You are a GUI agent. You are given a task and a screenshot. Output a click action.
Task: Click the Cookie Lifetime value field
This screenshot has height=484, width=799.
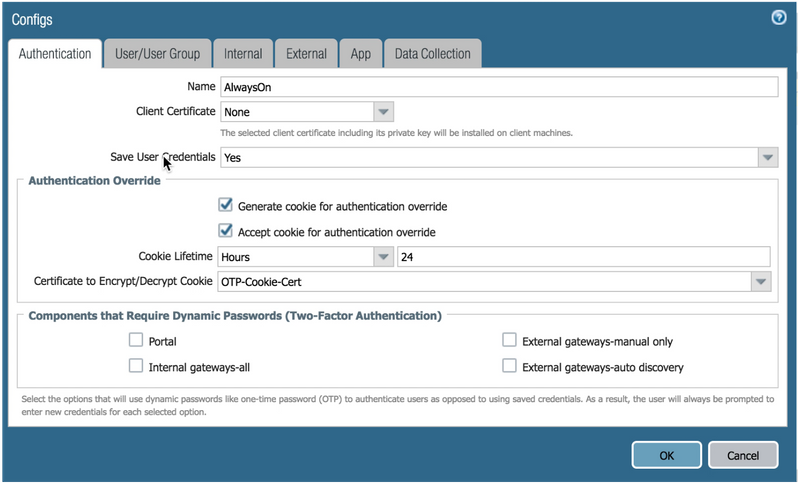tap(583, 257)
